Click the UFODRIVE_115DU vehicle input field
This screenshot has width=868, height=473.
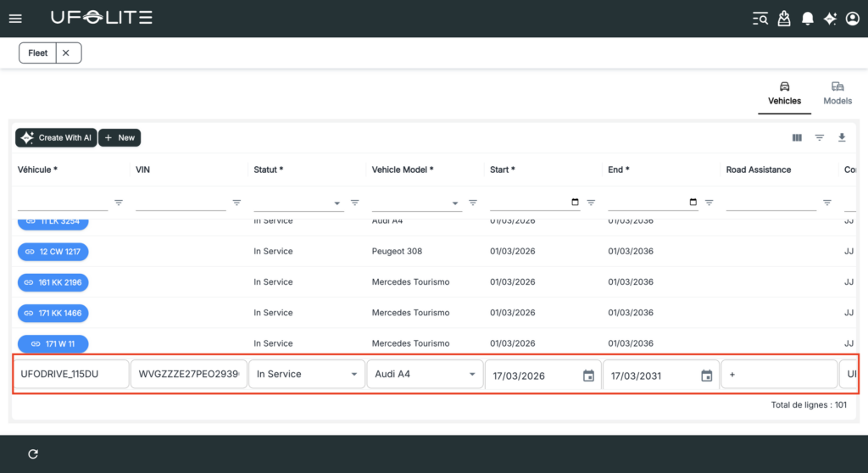tap(70, 375)
